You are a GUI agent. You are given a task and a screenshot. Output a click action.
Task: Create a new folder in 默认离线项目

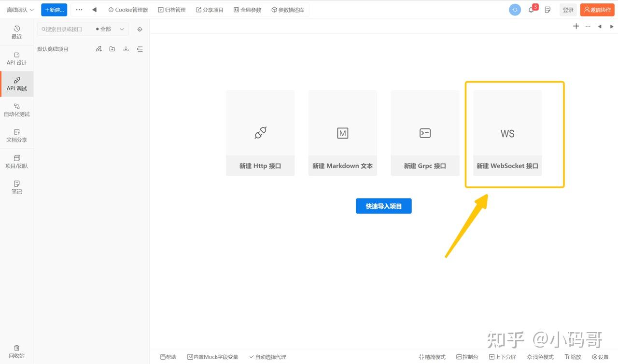tap(112, 49)
